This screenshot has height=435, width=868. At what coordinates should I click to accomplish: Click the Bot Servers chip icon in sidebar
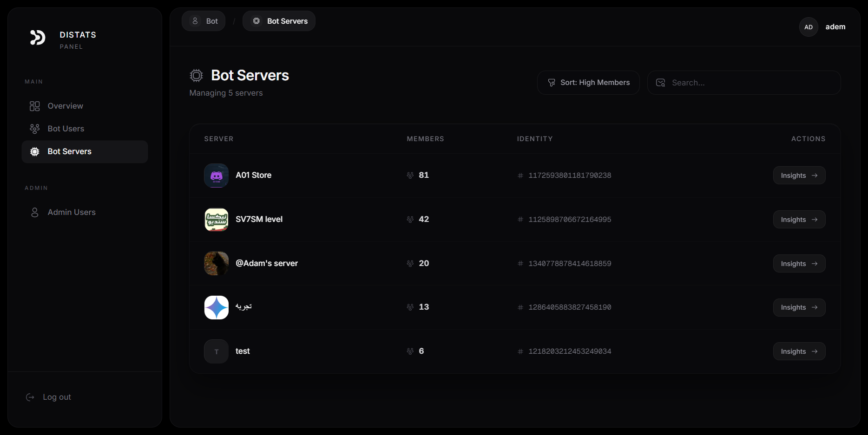coord(34,151)
